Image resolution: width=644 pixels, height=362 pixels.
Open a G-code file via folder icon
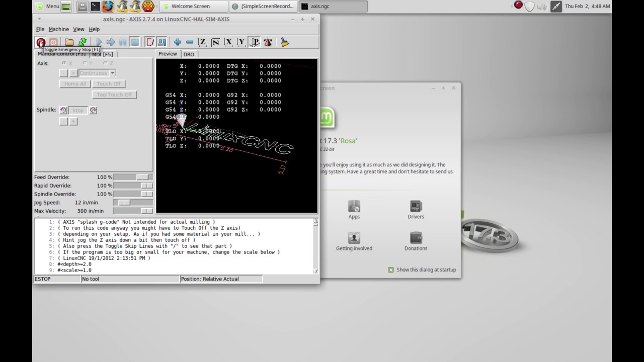(x=69, y=42)
